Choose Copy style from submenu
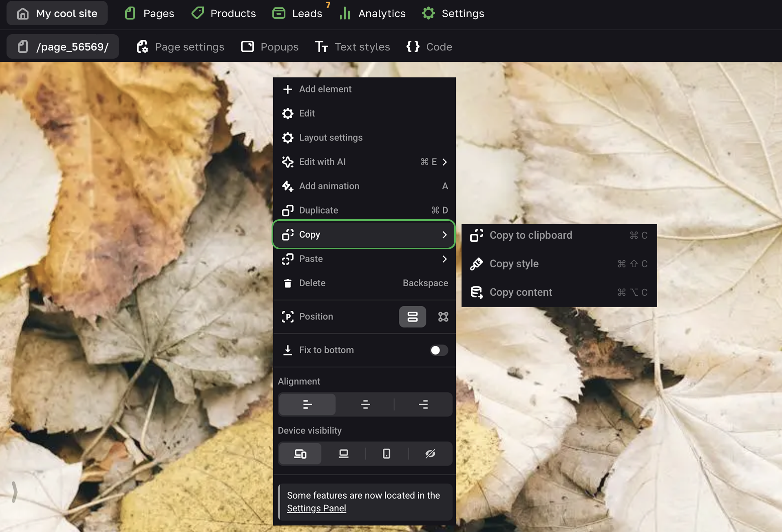Screen dimensions: 782x532 tap(514, 264)
